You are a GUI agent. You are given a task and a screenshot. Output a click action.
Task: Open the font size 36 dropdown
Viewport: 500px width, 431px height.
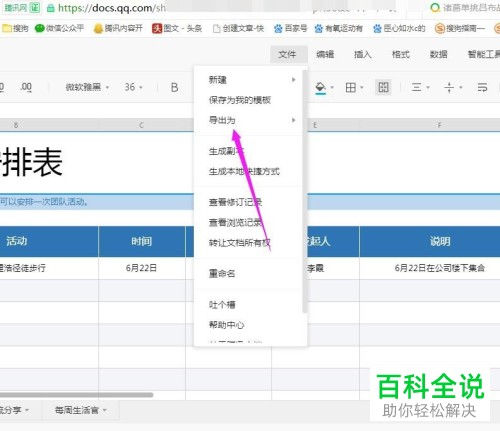[134, 87]
